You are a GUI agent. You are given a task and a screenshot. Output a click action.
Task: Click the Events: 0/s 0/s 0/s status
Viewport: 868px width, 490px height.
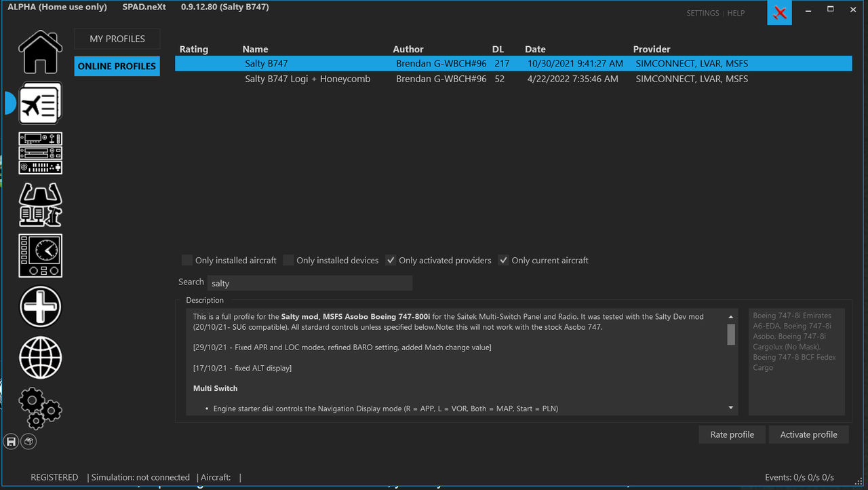coord(800,477)
